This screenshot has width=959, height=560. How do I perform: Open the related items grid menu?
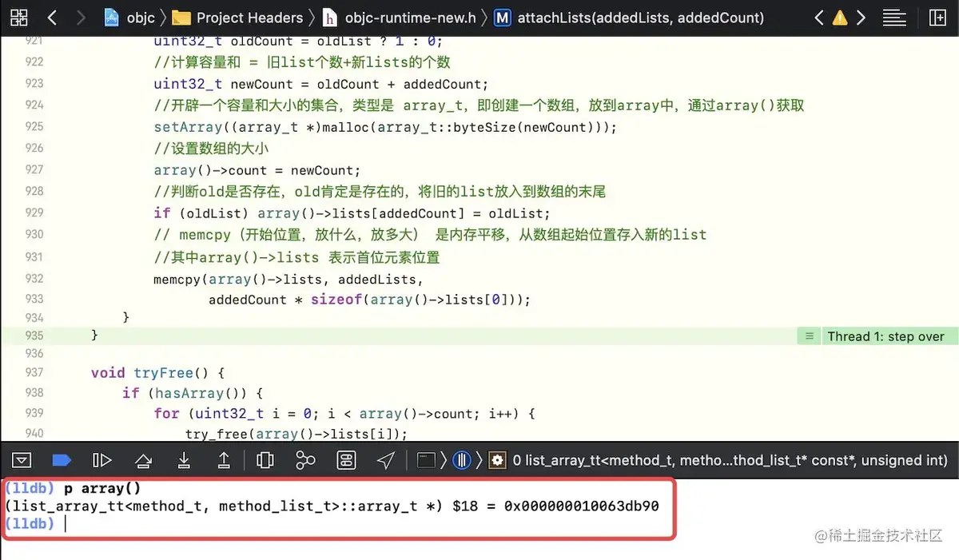tap(18, 18)
